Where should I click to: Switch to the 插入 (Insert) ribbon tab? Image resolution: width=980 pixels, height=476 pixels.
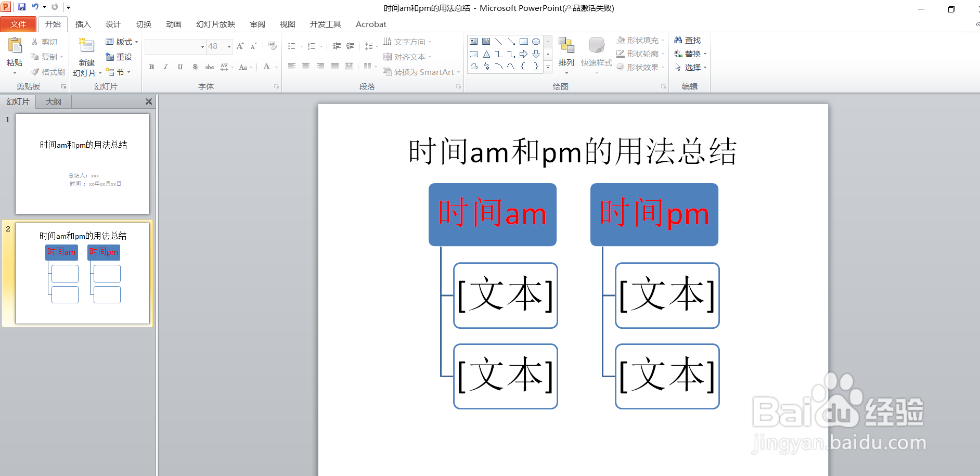pos(83,24)
